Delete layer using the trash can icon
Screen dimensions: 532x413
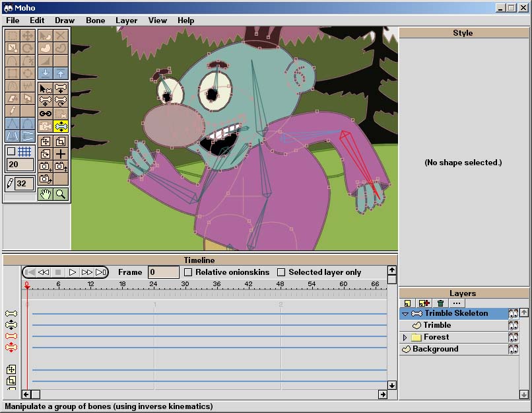(440, 303)
